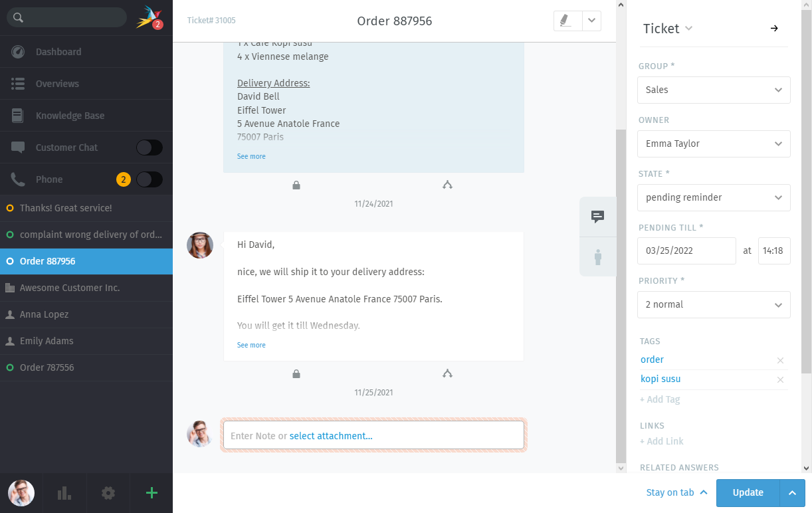The width and height of the screenshot is (812, 513).
Task: Click the Phone badge showing 2
Action: tap(123, 179)
